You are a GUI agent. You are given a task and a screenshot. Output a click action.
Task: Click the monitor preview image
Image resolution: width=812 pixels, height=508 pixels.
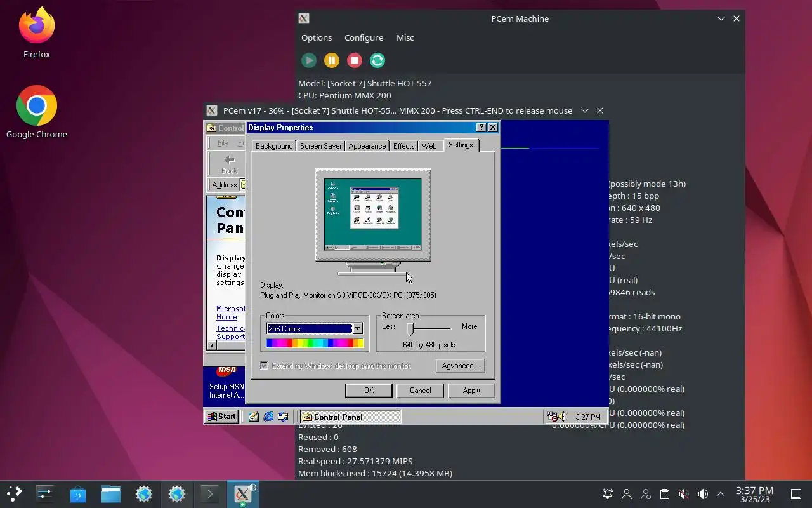[373, 215]
